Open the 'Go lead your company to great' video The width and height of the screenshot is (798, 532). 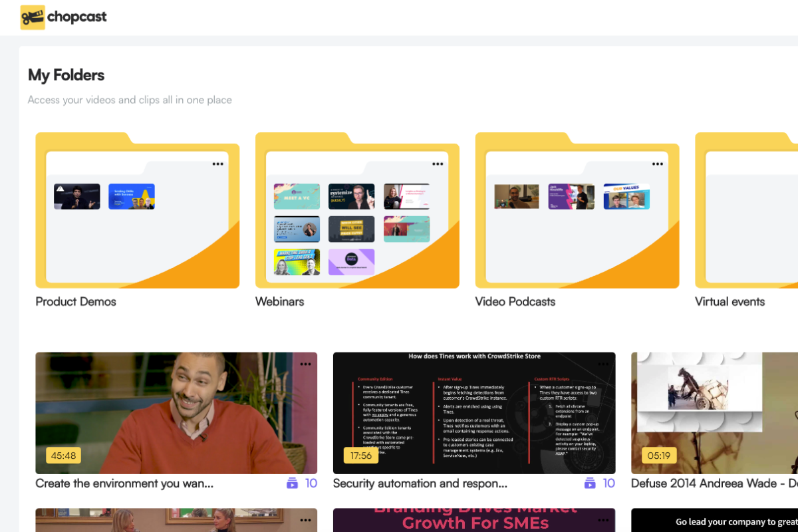point(714,520)
